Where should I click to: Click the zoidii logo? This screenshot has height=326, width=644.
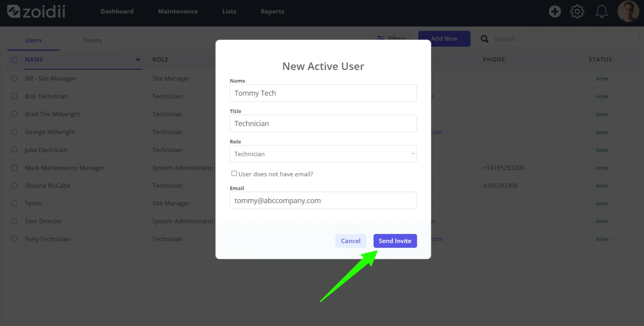pos(36,11)
